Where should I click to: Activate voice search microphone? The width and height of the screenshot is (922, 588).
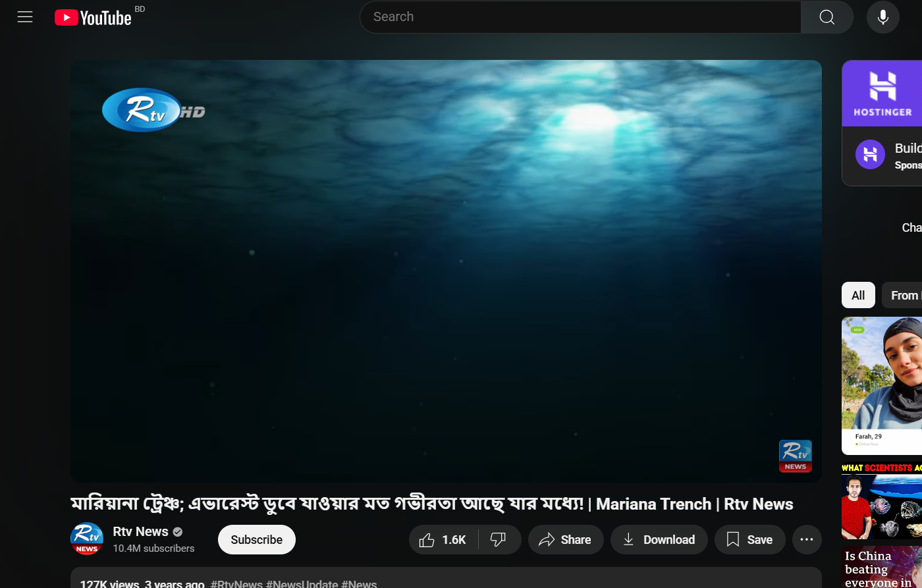click(x=882, y=17)
